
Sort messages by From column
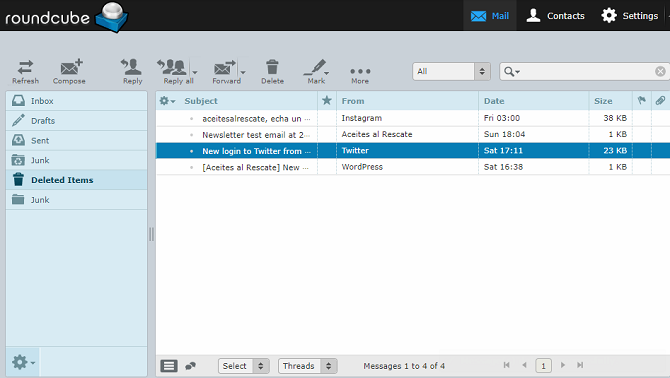pyautogui.click(x=353, y=101)
